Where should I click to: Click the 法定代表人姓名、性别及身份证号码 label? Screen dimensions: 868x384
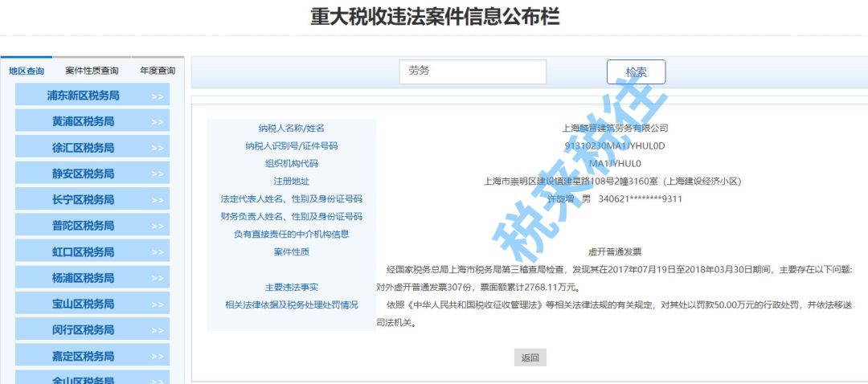291,199
